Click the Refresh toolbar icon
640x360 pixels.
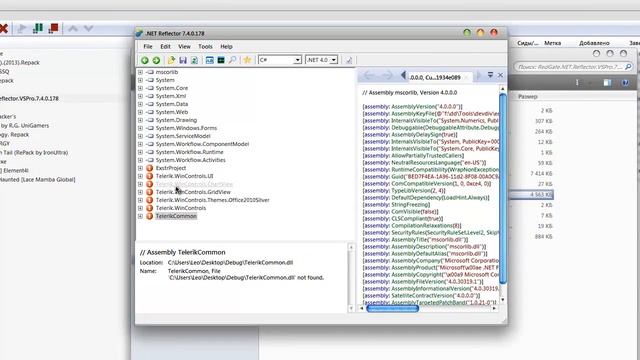(x=194, y=60)
